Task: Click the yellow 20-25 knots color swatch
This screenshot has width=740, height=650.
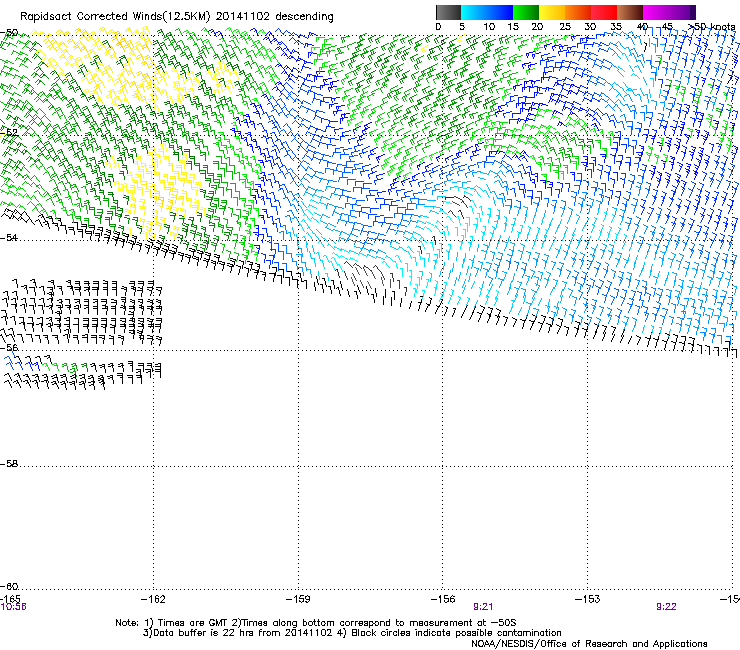Action: 552,12
